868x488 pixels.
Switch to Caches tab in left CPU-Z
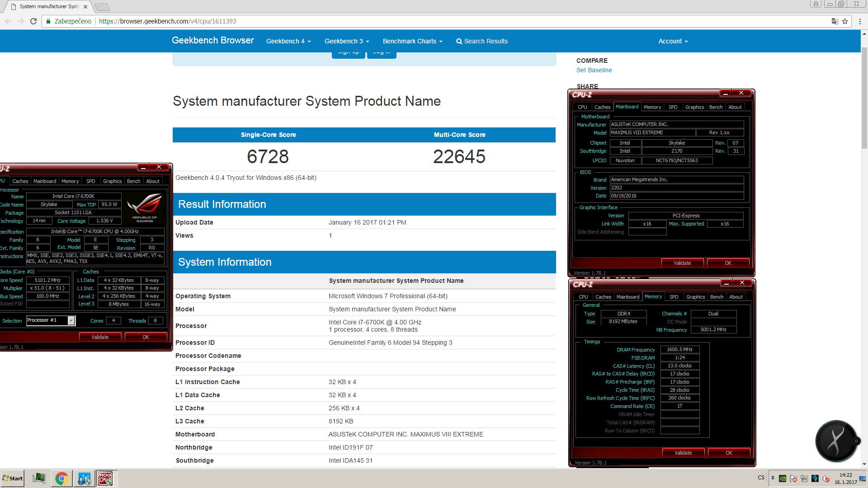20,181
